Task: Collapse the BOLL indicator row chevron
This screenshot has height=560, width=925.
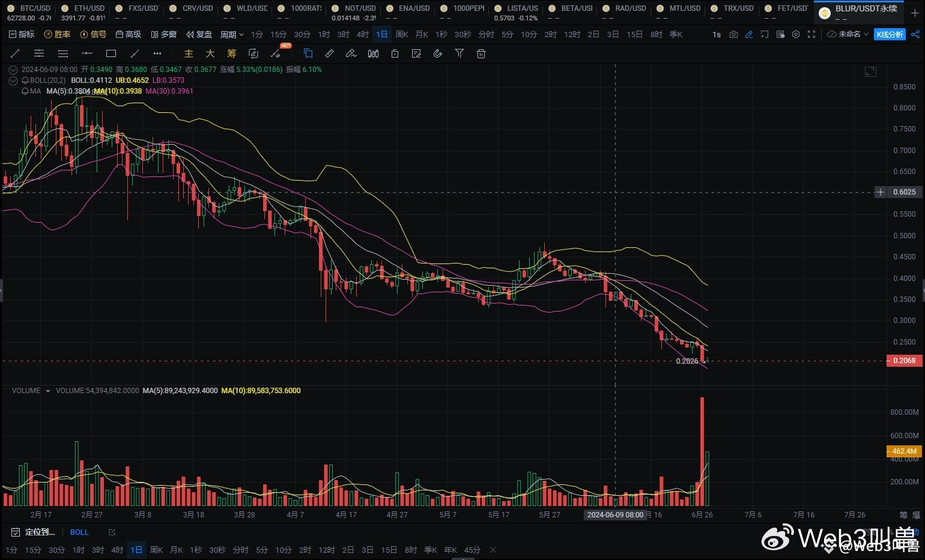Action: pos(13,80)
